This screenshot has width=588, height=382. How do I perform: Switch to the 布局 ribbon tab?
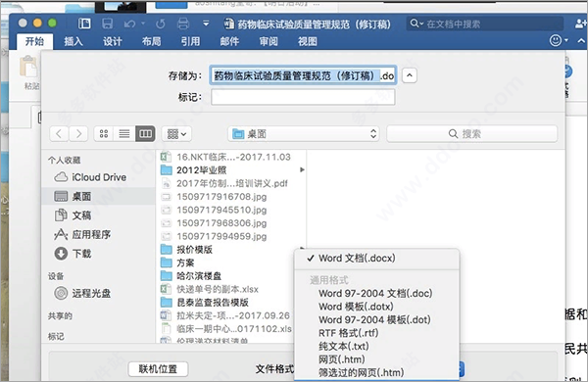[x=152, y=41]
